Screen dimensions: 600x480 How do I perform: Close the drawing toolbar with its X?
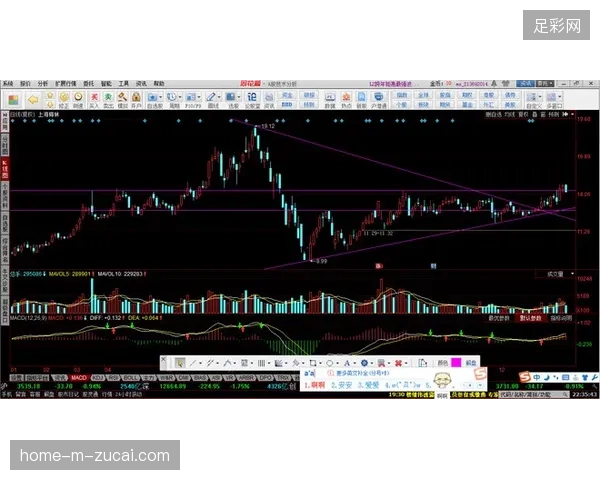pyautogui.click(x=163, y=359)
